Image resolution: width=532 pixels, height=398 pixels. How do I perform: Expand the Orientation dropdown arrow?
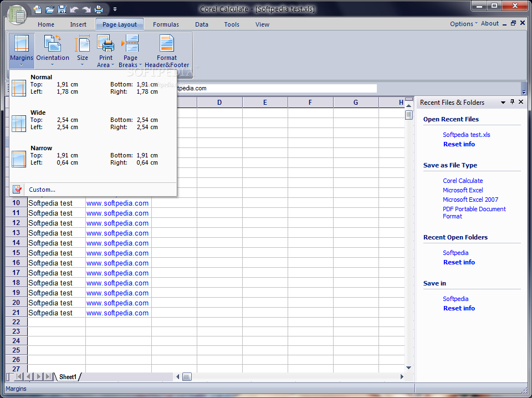(x=52, y=64)
